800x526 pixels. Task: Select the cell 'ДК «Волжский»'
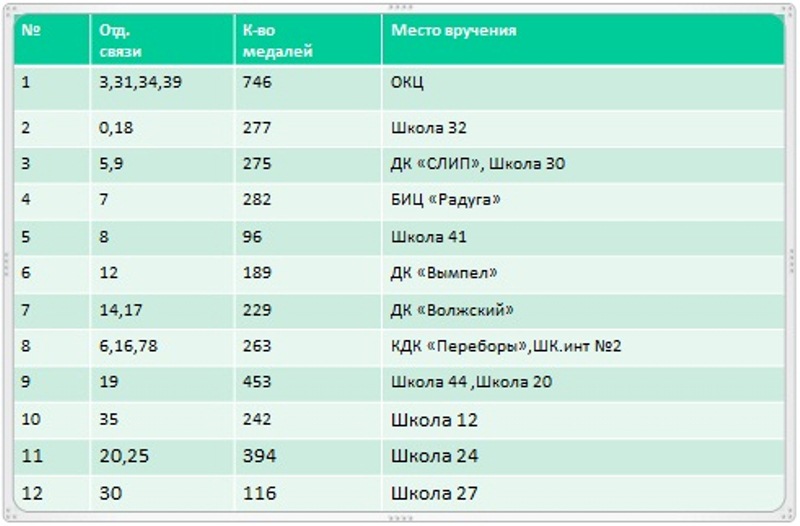point(583,311)
